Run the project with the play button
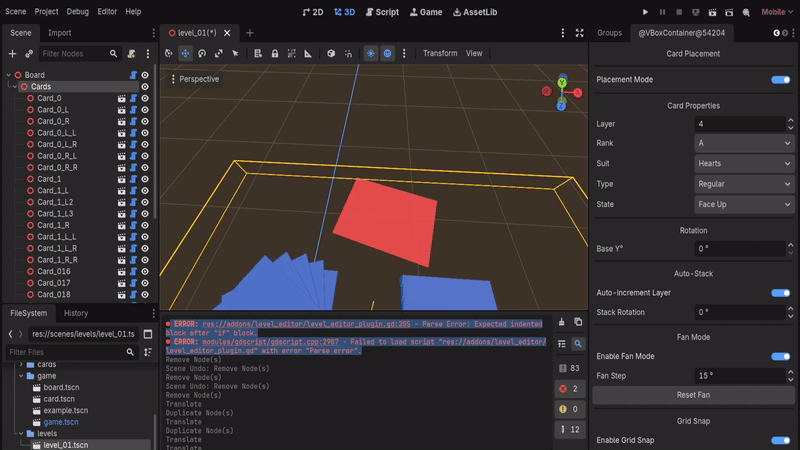Viewport: 800px width, 450px height. [x=645, y=12]
